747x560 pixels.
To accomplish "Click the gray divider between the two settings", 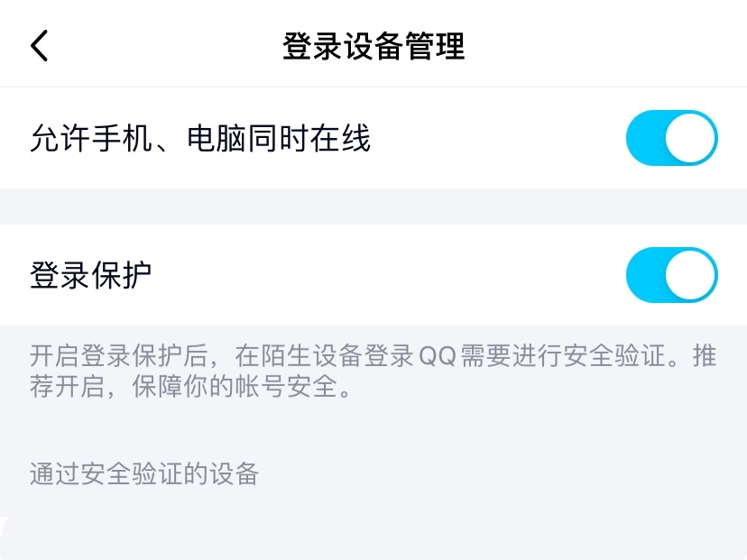I will 373,207.
